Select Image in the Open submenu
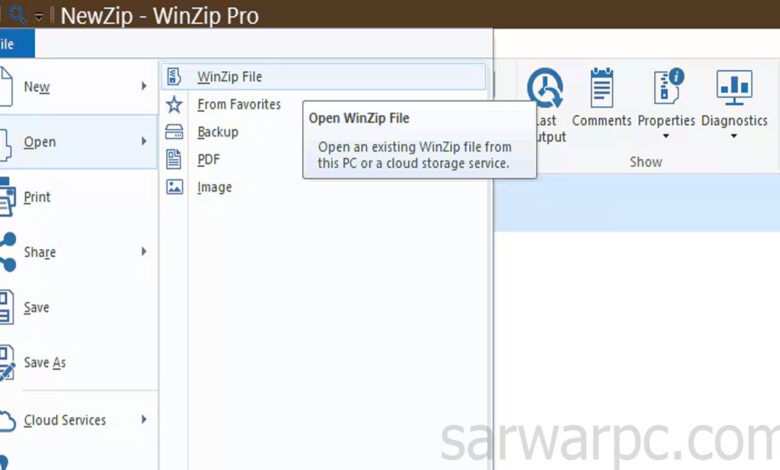 coord(214,188)
